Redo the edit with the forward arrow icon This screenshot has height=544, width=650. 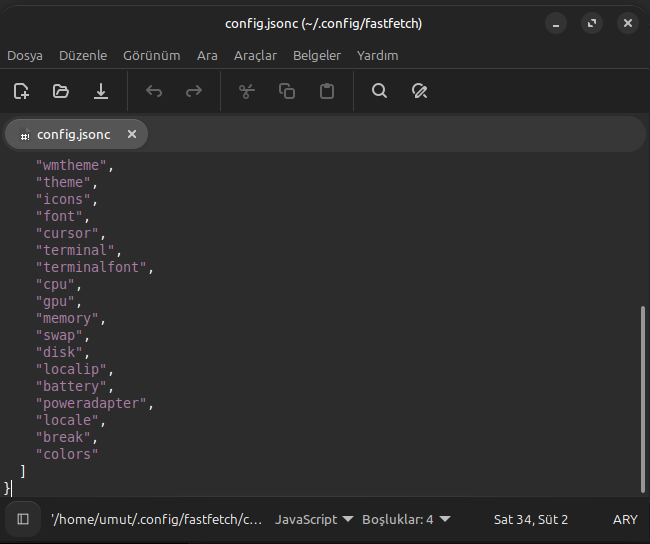194,91
